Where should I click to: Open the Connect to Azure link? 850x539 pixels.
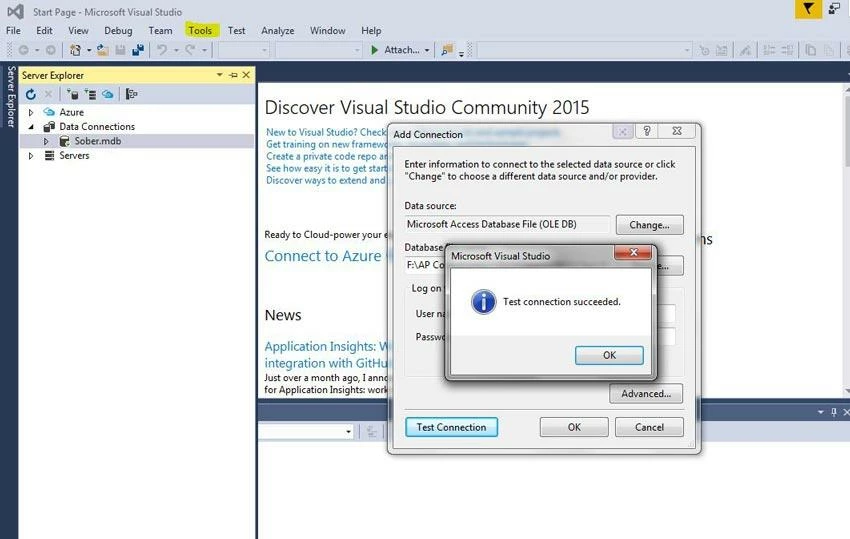tap(323, 256)
